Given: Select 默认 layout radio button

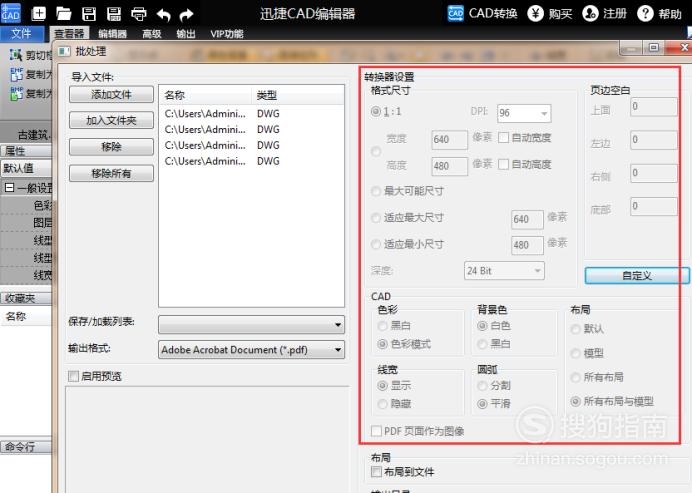Looking at the screenshot, I should (575, 329).
